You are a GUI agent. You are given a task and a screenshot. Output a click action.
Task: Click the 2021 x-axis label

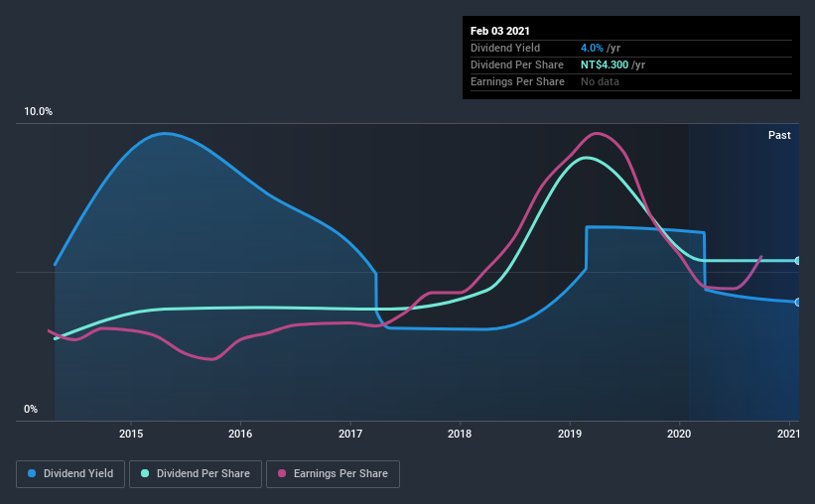(x=788, y=434)
